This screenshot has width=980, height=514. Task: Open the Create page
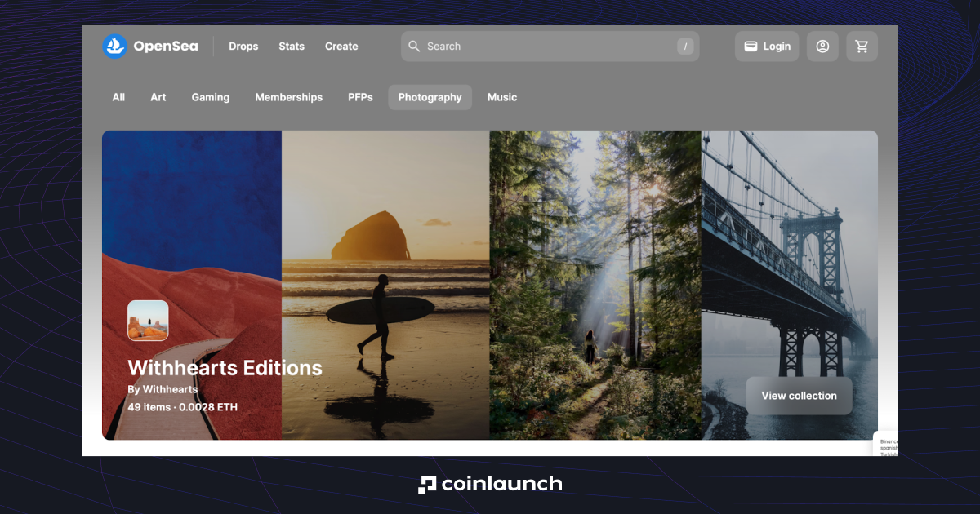(x=341, y=47)
